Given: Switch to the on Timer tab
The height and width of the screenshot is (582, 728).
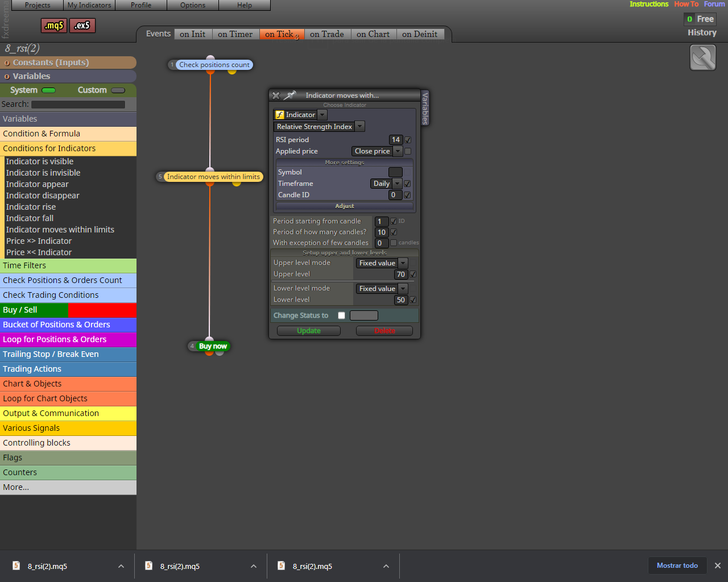Looking at the screenshot, I should pos(235,34).
